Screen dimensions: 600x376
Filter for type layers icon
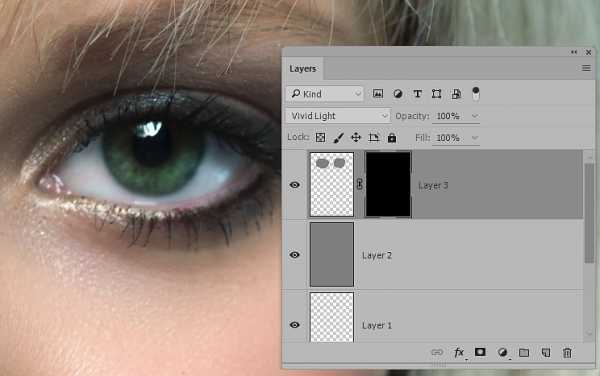click(x=417, y=94)
